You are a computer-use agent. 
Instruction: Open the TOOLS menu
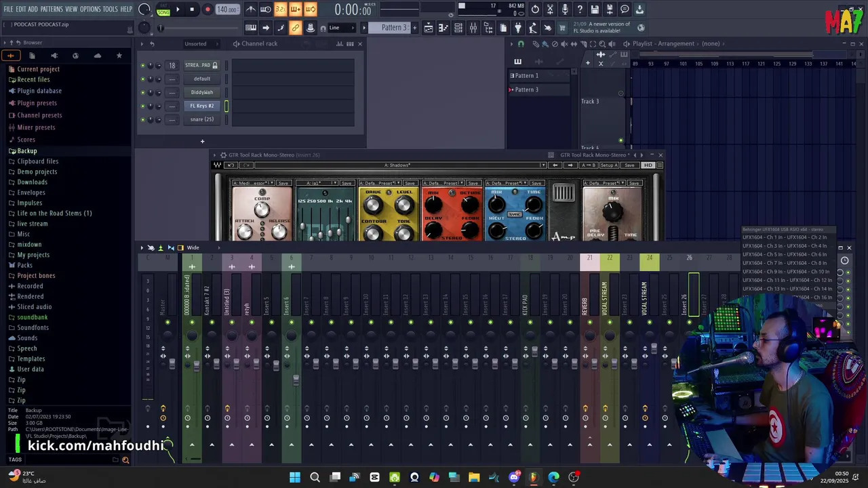click(x=111, y=9)
